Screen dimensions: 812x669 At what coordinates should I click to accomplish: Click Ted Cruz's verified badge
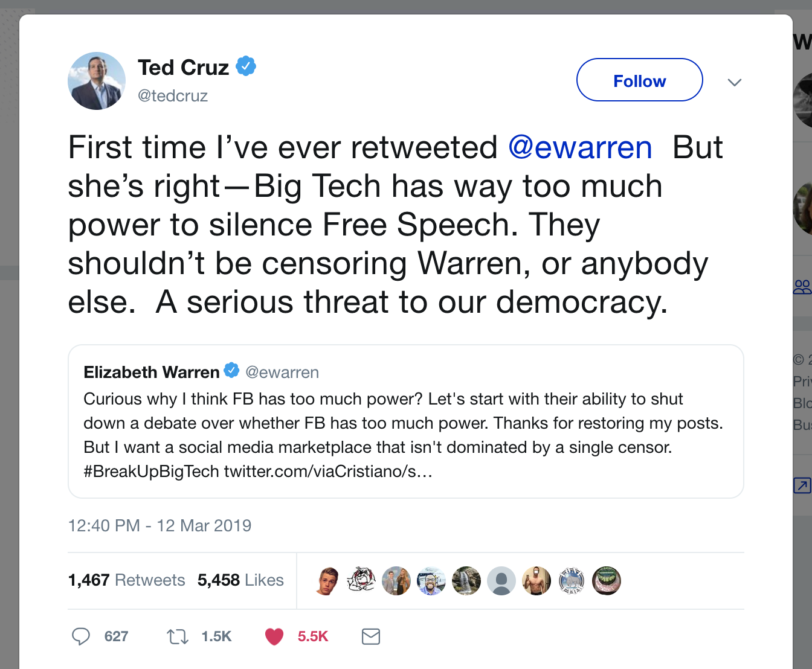tap(247, 66)
